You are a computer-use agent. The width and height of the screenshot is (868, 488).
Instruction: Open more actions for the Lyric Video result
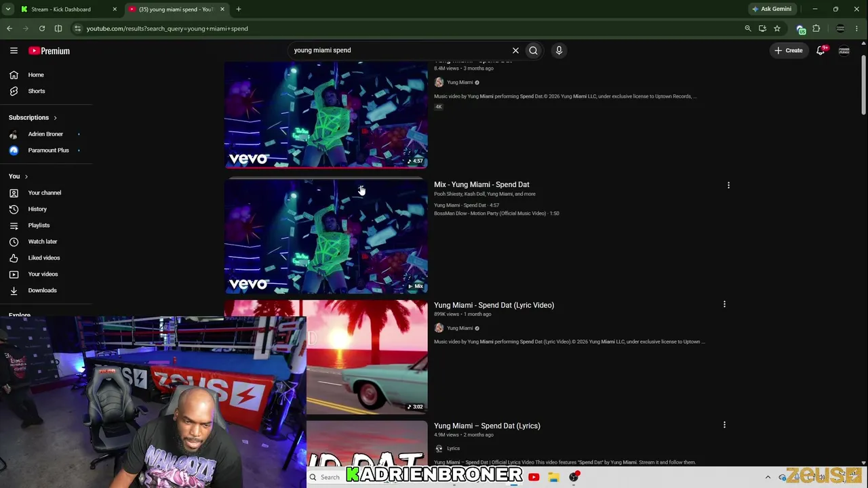point(724,304)
